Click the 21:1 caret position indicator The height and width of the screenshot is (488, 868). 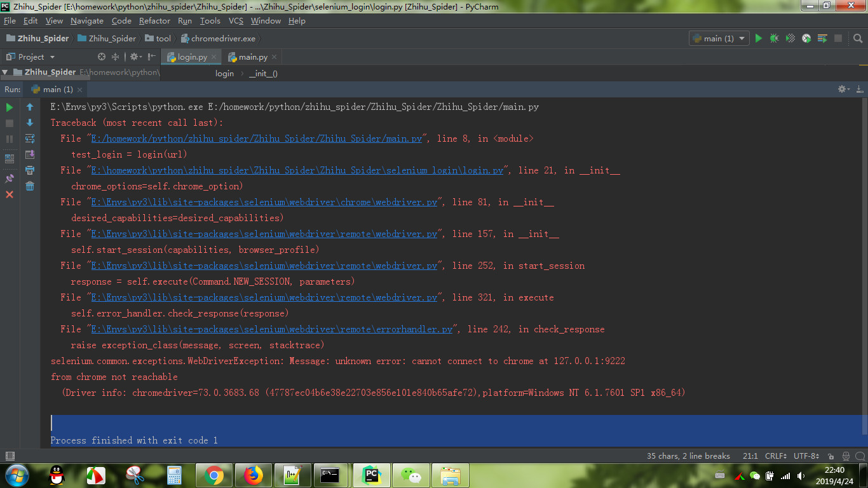[751, 456]
